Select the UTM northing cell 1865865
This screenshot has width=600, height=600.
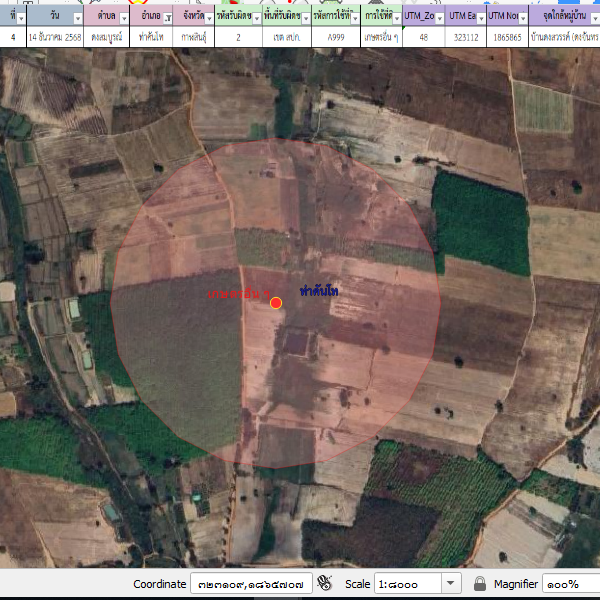506,37
